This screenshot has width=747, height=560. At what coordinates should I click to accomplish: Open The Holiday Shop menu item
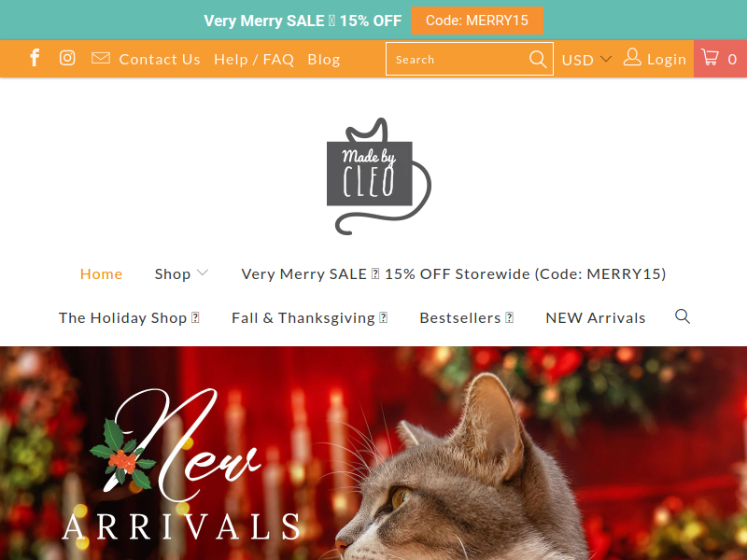coord(129,317)
